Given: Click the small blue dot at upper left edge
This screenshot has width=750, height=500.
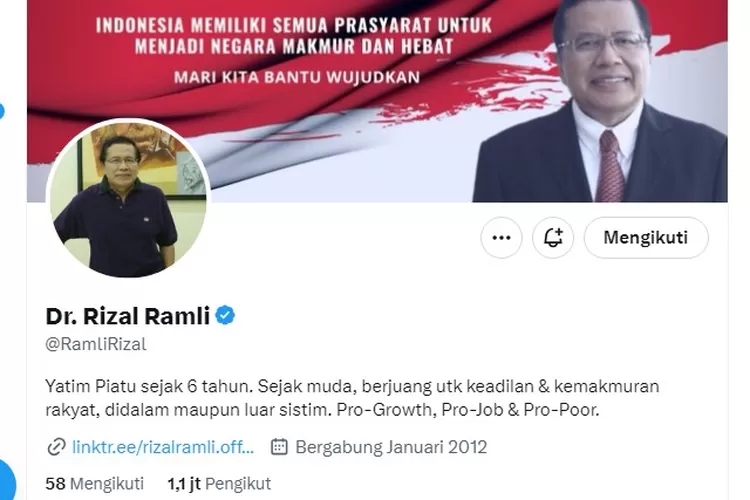Looking at the screenshot, I should coord(1,111).
